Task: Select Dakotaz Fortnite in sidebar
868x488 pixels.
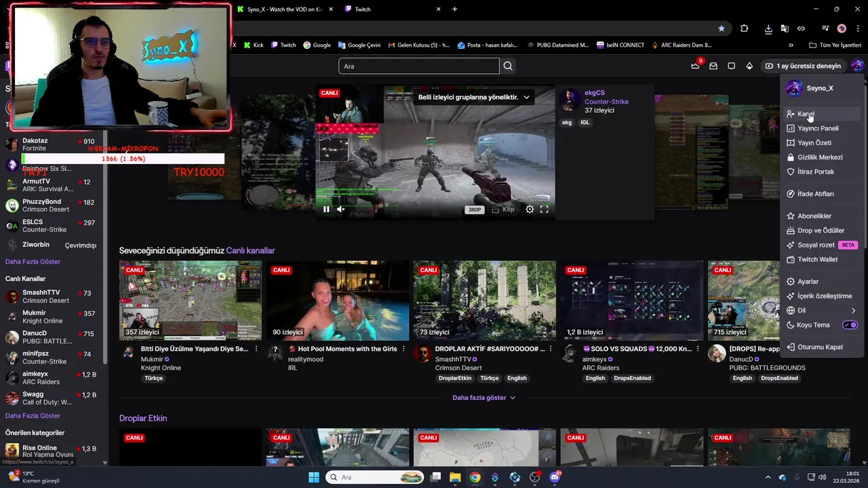Action: click(51, 144)
